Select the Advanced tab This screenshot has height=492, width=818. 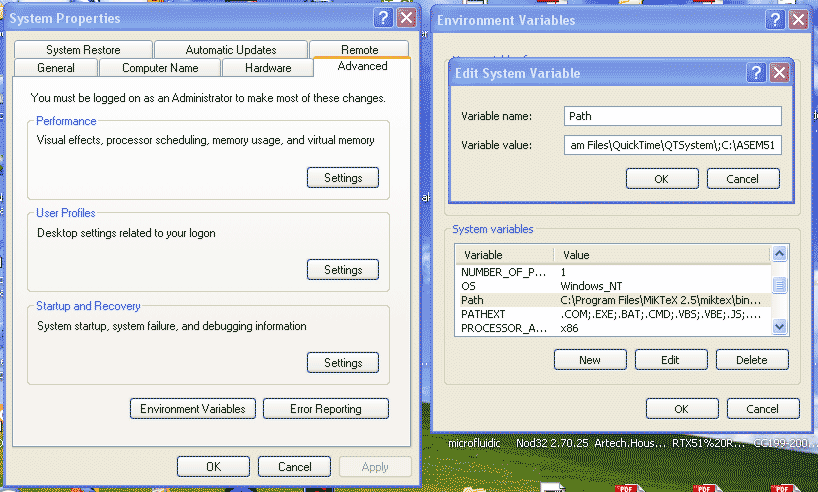tap(362, 66)
